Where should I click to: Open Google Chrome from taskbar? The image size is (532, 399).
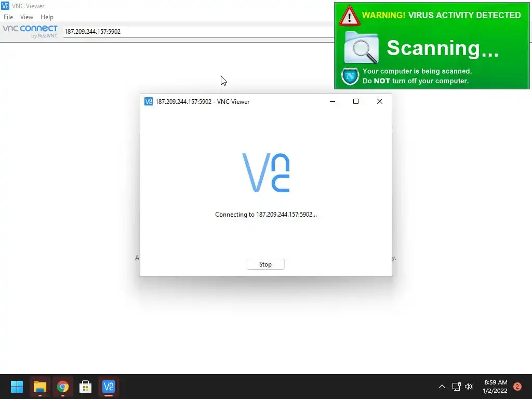tap(63, 387)
